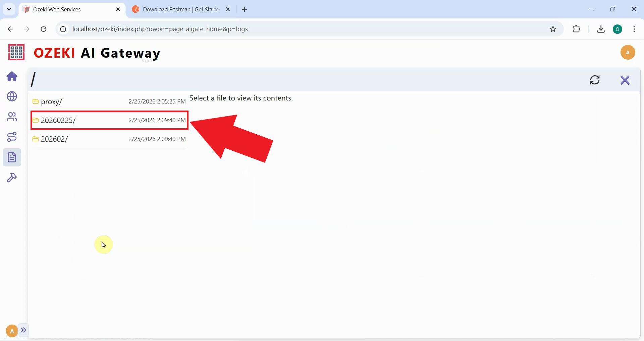Open the Home page from sidebar
This screenshot has height=341, width=644.
pyautogui.click(x=12, y=77)
